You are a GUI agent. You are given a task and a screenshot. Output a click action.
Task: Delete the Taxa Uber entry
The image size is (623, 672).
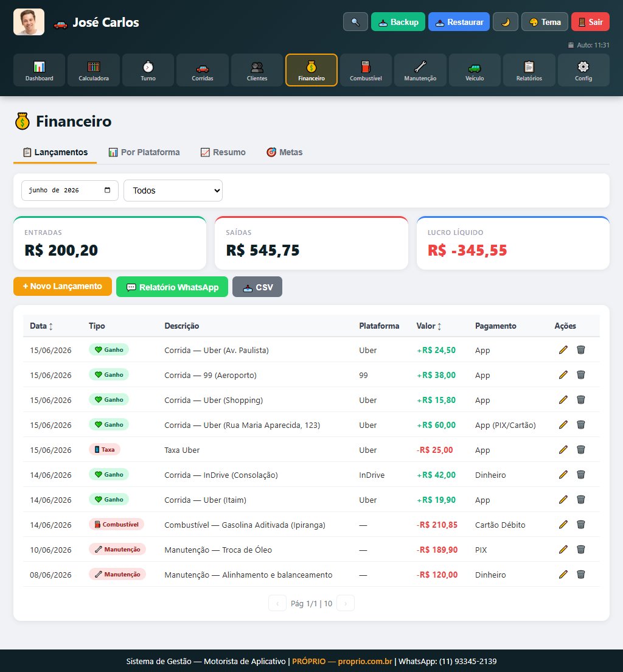(581, 450)
